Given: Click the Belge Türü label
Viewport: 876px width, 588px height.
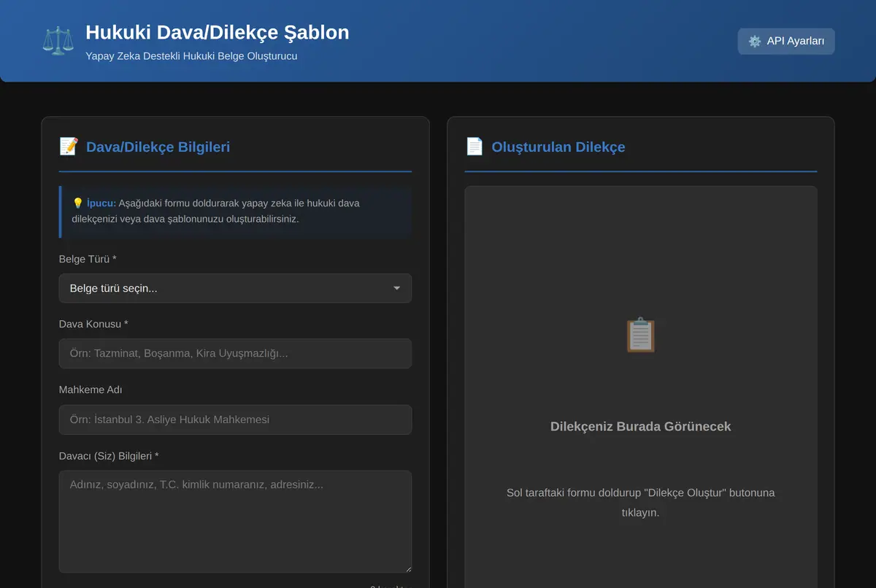Looking at the screenshot, I should click(88, 259).
